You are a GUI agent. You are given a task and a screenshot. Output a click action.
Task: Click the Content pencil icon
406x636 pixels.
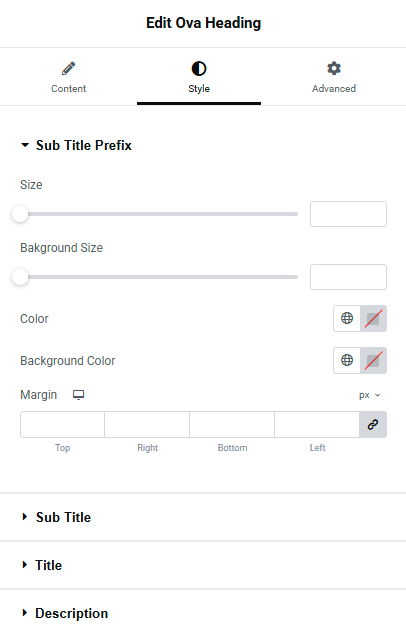69,69
